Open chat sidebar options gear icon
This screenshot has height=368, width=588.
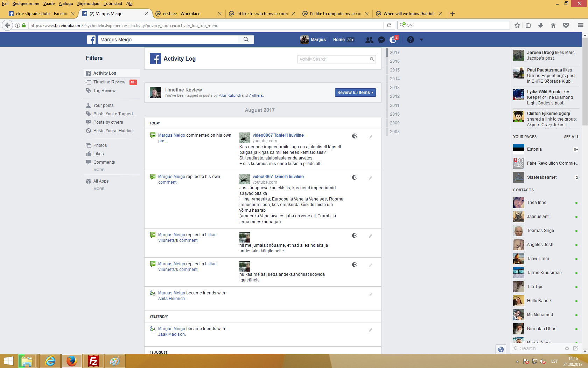pyautogui.click(x=567, y=348)
